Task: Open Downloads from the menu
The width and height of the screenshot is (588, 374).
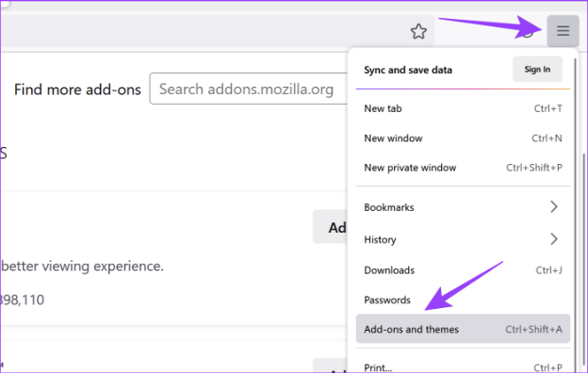Action: coord(463,270)
